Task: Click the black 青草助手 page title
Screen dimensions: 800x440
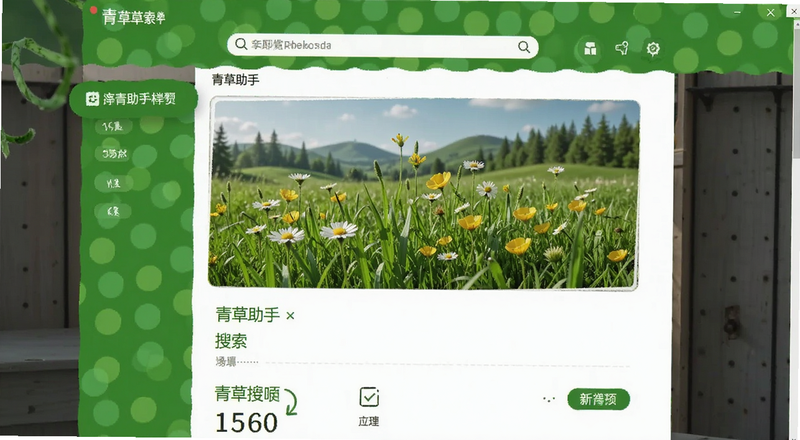Action: tap(236, 80)
